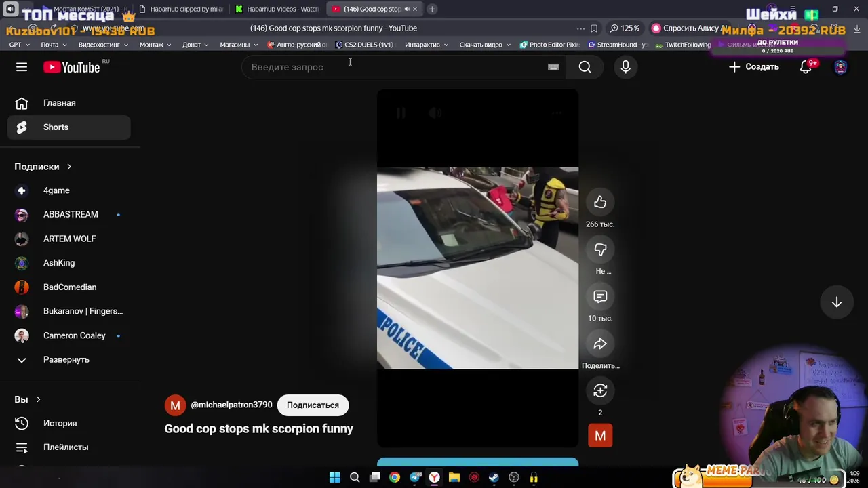
Task: Subscribe with the Подписаться button
Action: click(x=313, y=405)
